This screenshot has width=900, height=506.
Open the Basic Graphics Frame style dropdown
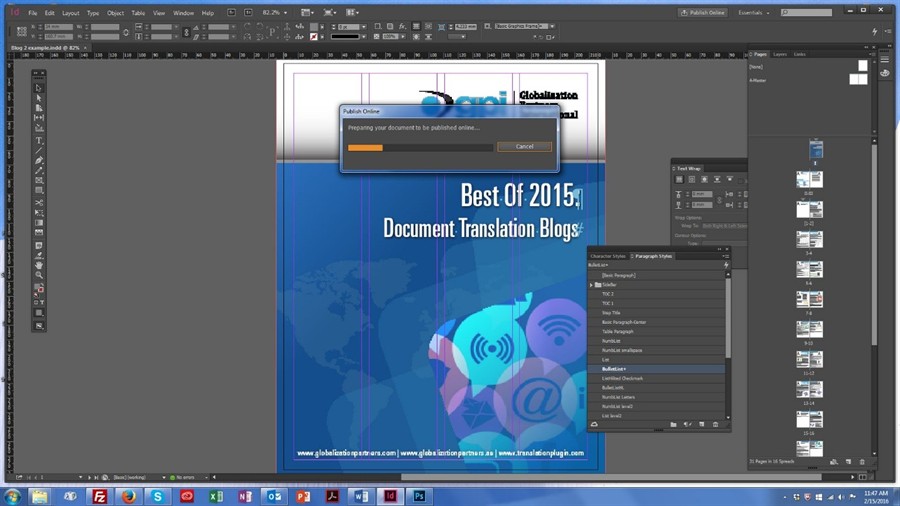point(552,26)
